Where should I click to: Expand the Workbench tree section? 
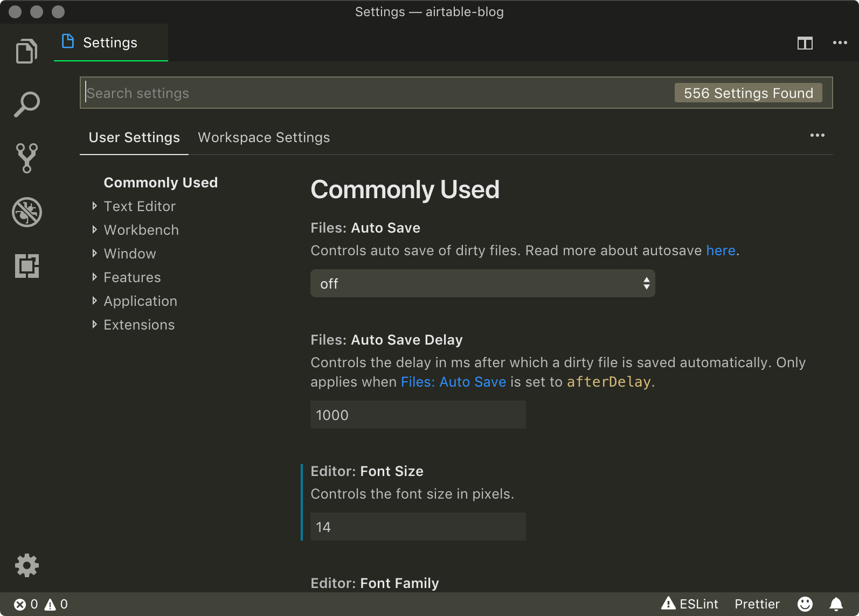(141, 230)
